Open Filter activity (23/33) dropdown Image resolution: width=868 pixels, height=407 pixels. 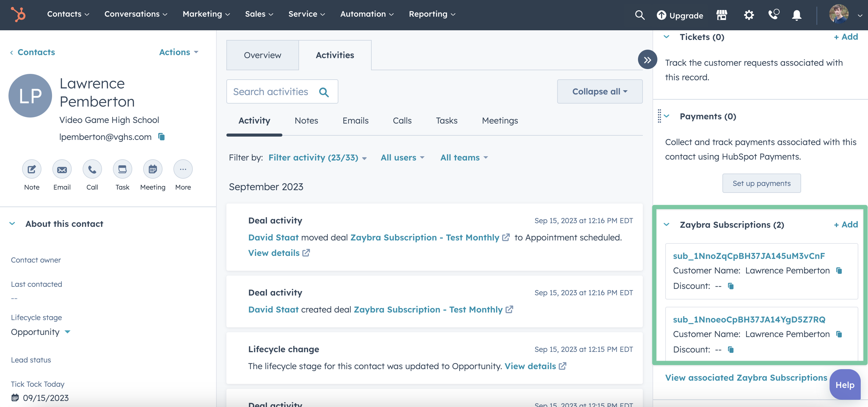point(317,157)
